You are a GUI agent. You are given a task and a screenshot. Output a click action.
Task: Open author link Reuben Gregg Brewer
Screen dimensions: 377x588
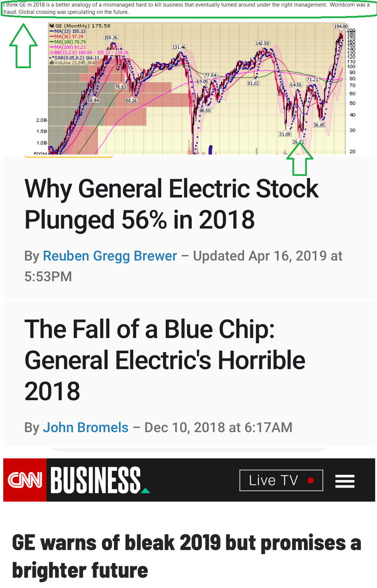pos(110,256)
